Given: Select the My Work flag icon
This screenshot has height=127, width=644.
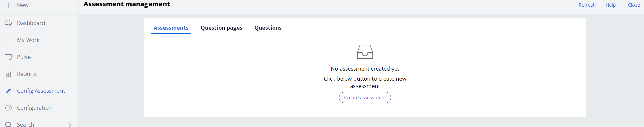Looking at the screenshot, I should (x=8, y=40).
